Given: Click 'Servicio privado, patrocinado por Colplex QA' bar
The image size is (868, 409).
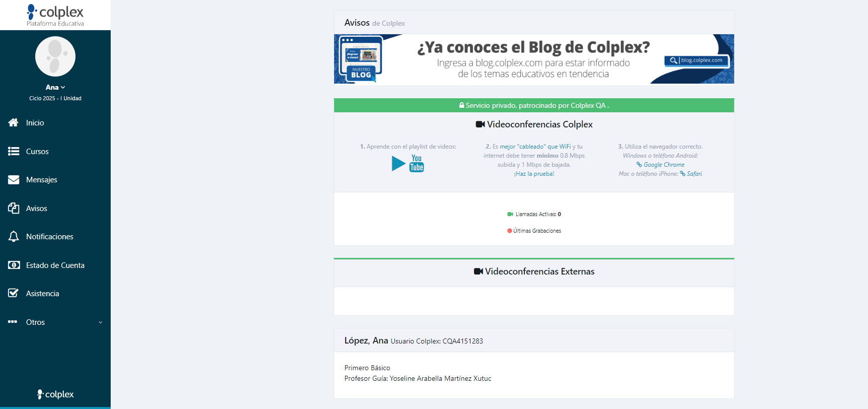Looking at the screenshot, I should 534,105.
